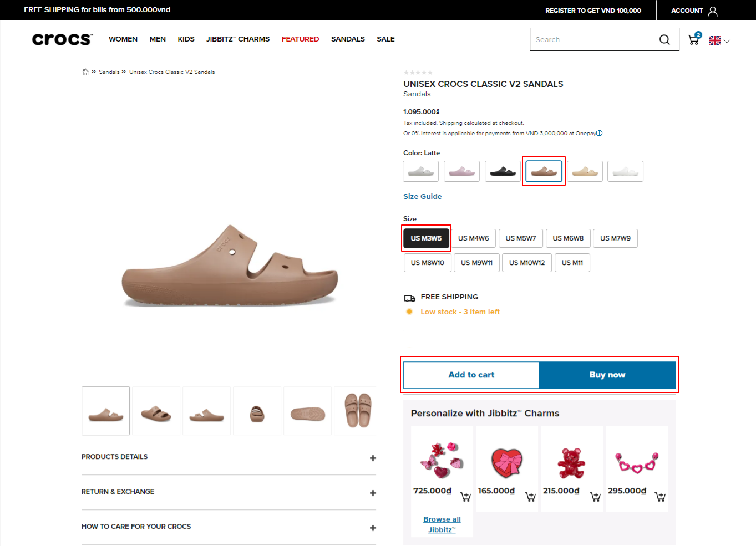Open the shopping cart icon
756x546 pixels.
pyautogui.click(x=694, y=39)
